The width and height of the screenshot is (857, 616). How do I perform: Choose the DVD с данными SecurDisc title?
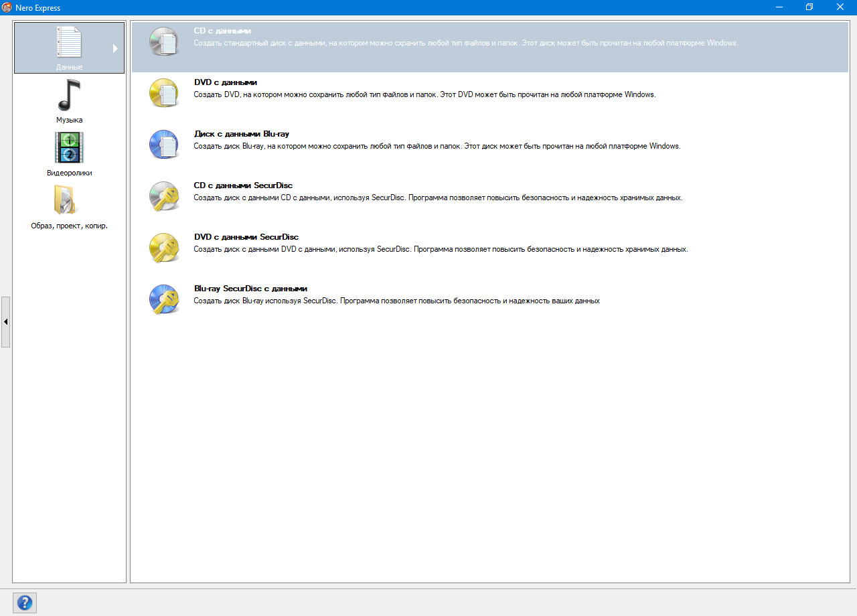[x=246, y=237]
